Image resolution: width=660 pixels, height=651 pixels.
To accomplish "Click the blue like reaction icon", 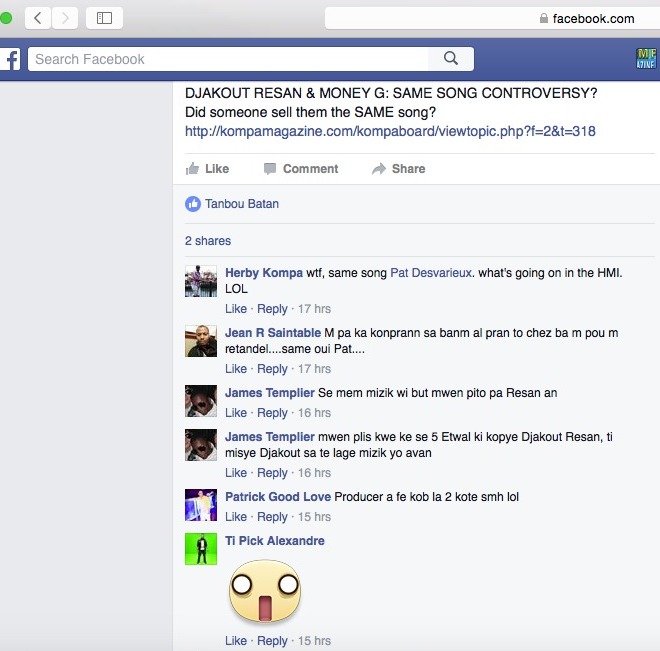I will click(193, 204).
